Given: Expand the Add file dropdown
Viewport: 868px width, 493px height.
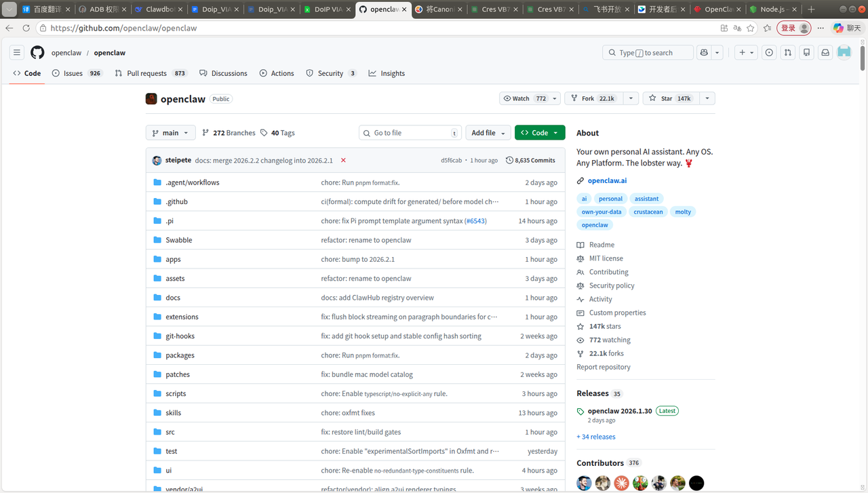Looking at the screenshot, I should pyautogui.click(x=488, y=133).
